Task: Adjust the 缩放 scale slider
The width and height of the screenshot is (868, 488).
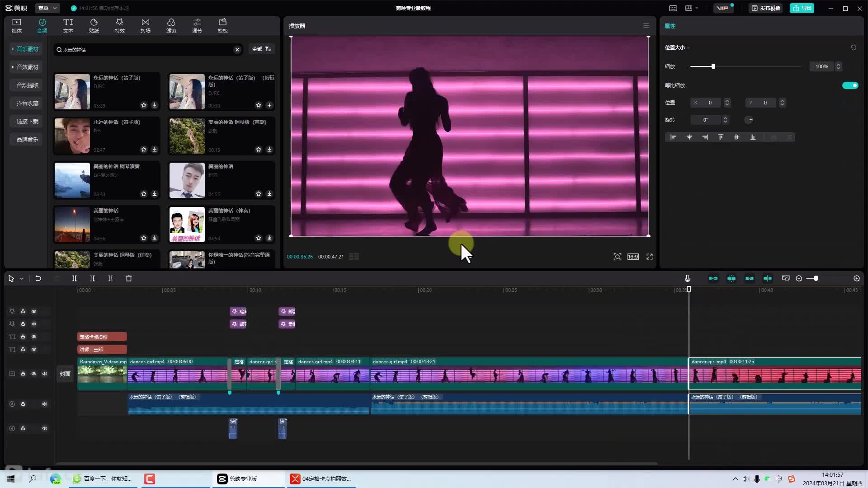Action: click(x=713, y=66)
